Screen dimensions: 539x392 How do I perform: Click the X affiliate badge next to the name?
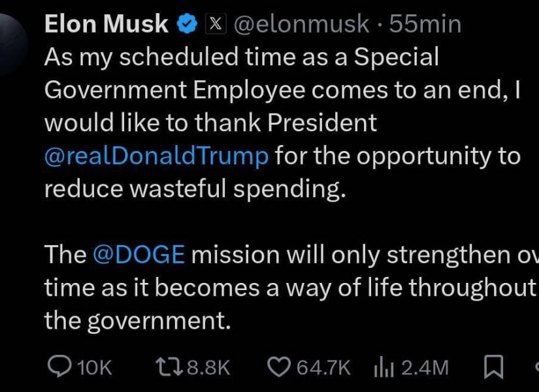[x=215, y=23]
